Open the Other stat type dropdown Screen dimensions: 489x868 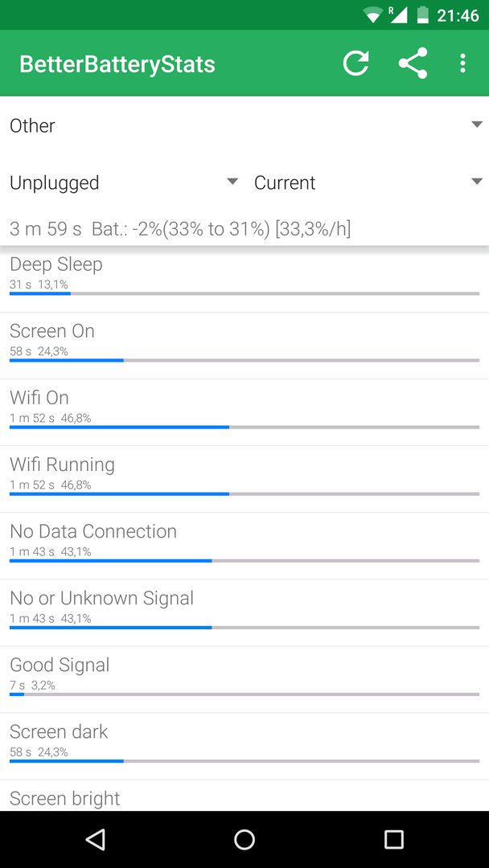[x=244, y=125]
